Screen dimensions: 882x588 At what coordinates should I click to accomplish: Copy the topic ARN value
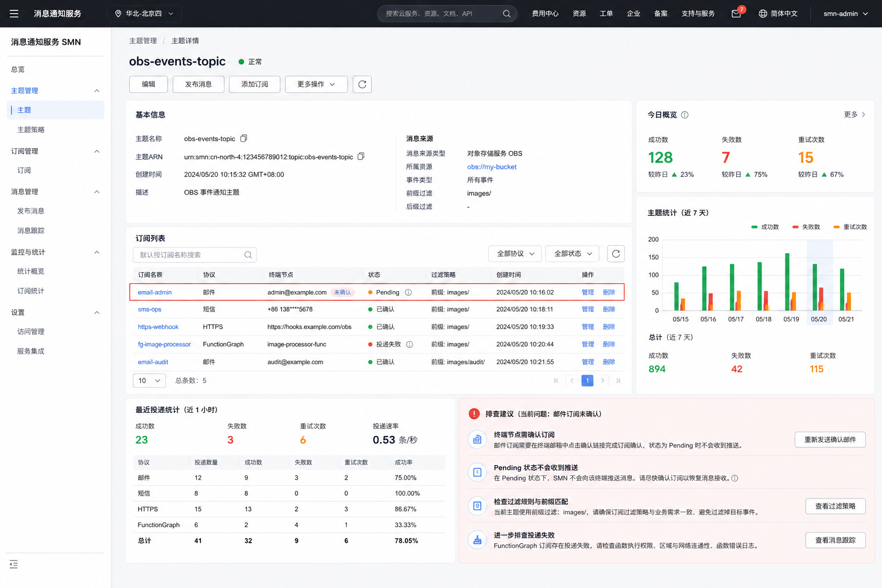[361, 156]
